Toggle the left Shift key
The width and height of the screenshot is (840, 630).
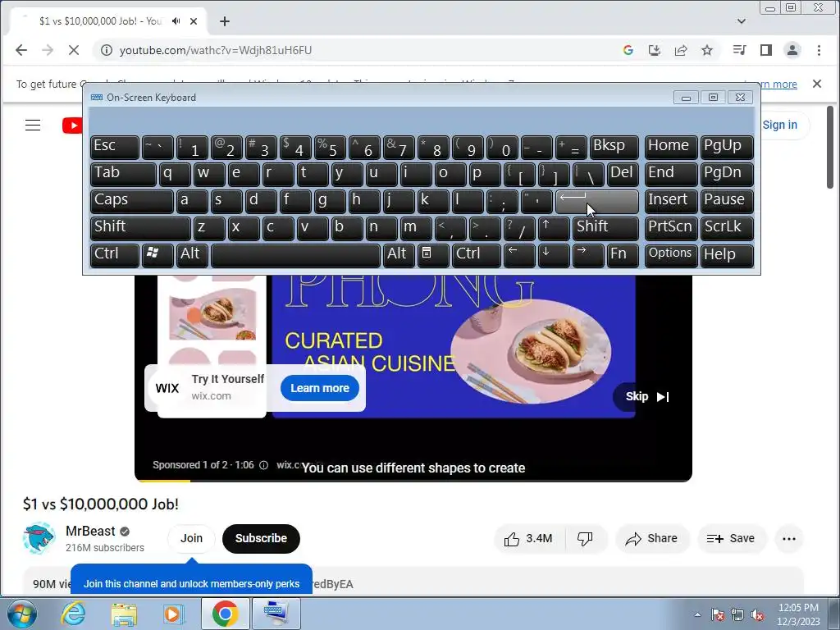tap(140, 228)
